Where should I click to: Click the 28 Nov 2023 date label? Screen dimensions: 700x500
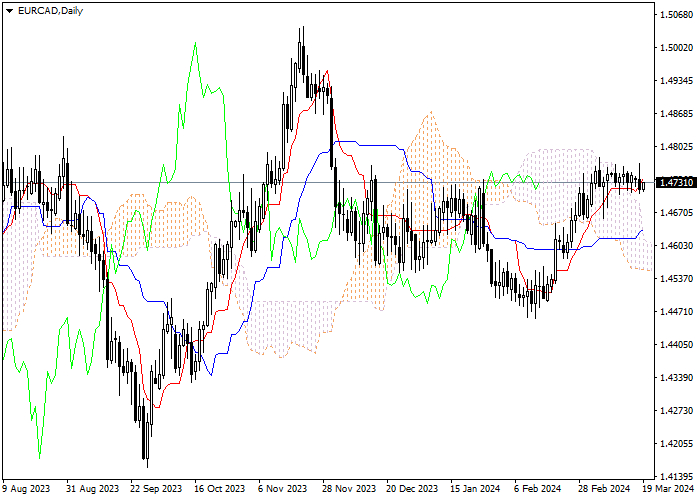(350, 488)
